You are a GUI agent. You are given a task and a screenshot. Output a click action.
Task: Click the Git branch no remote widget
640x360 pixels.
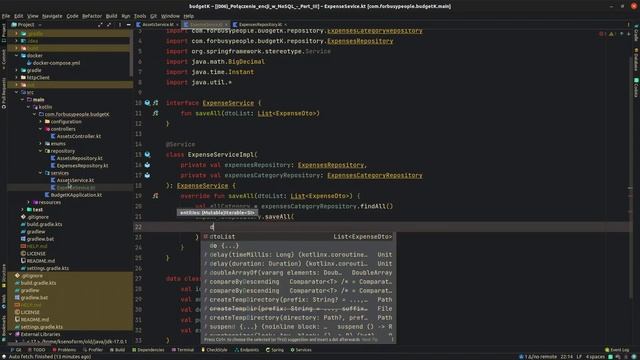pos(538,357)
